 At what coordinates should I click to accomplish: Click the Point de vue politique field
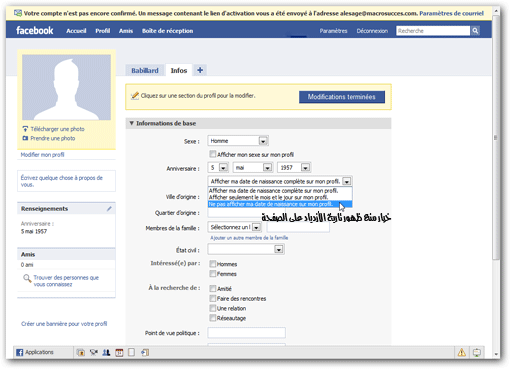(246, 332)
